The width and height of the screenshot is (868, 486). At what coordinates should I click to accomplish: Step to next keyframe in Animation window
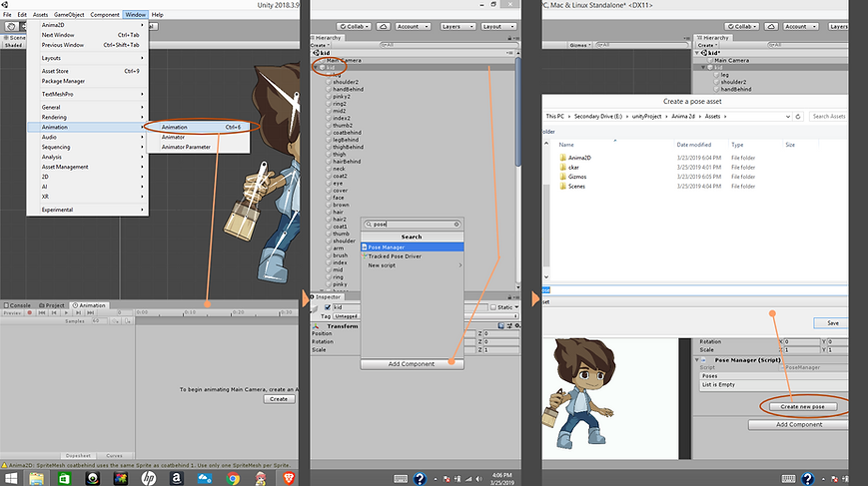pyautogui.click(x=79, y=312)
